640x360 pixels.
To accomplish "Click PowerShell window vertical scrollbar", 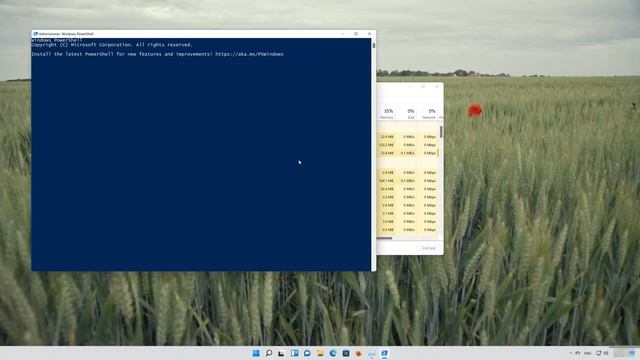I will point(373,155).
